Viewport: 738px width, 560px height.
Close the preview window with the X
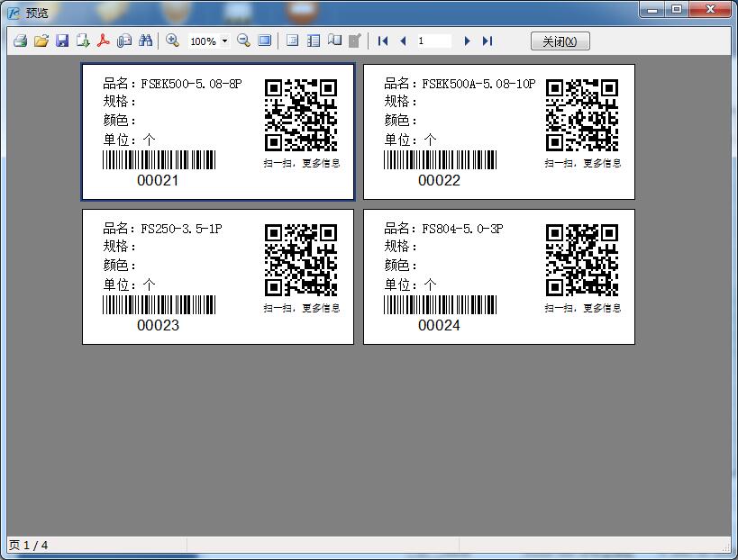(x=711, y=9)
